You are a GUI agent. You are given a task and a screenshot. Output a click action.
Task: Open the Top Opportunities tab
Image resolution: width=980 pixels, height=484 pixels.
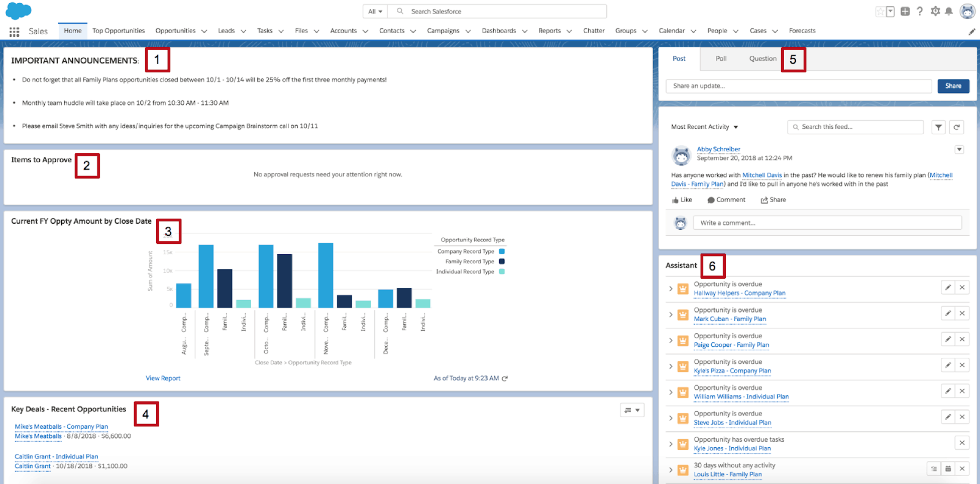click(119, 31)
